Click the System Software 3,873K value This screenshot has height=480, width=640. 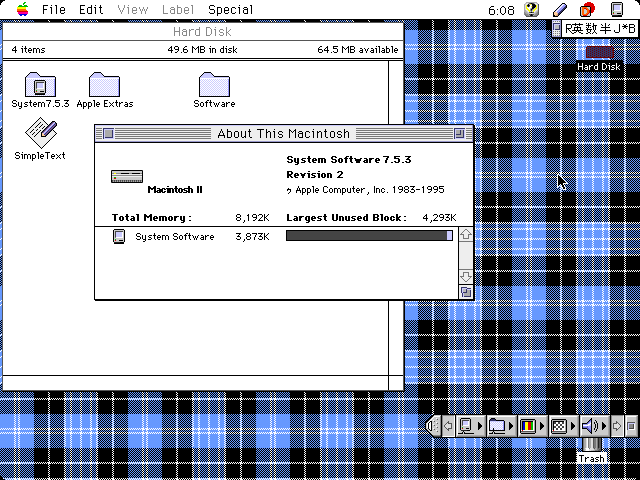252,237
